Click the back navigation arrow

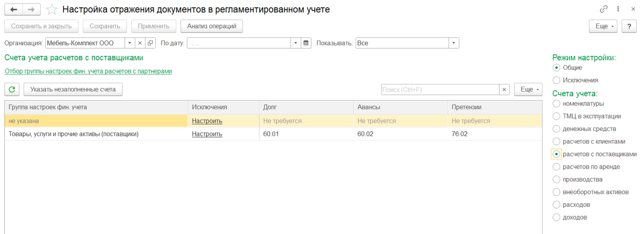tap(14, 10)
